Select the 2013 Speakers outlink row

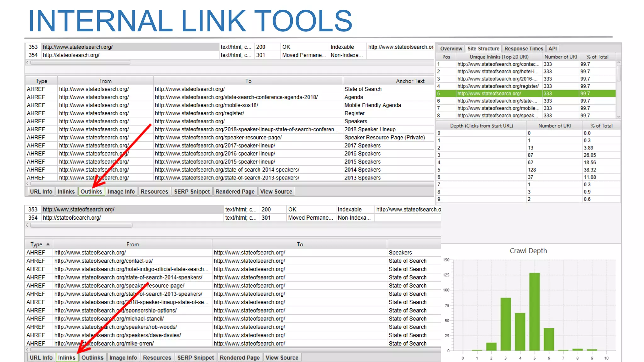[230, 178]
